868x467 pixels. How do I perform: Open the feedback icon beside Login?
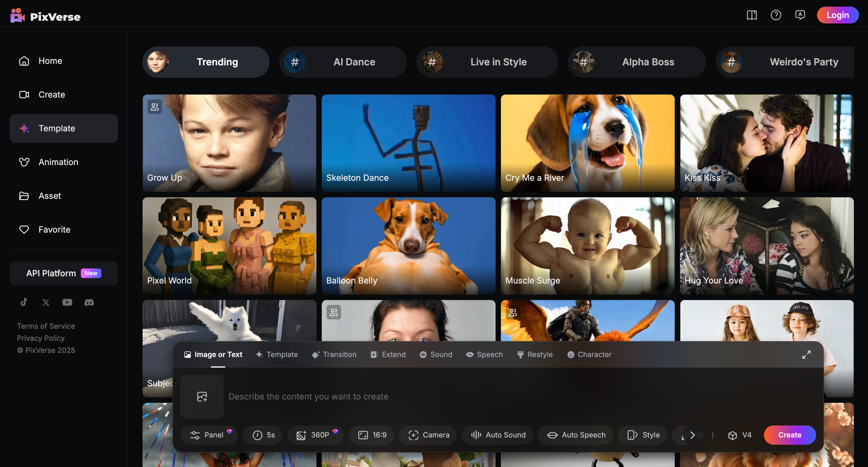(800, 15)
